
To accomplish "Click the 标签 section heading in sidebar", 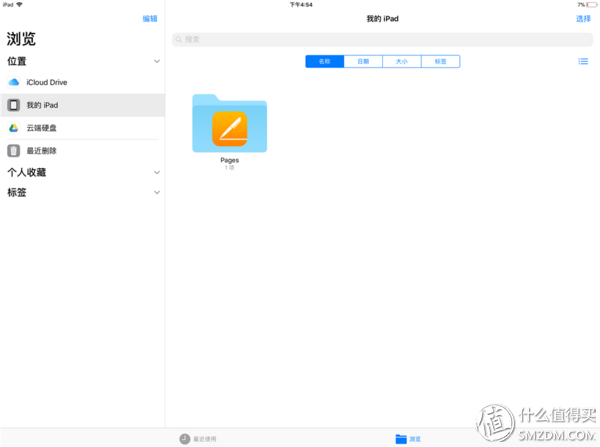I will pyautogui.click(x=17, y=193).
